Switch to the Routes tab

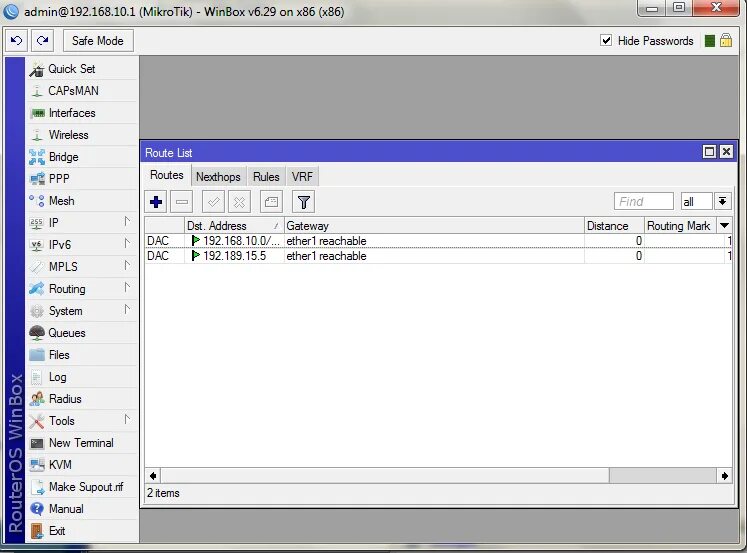click(167, 175)
